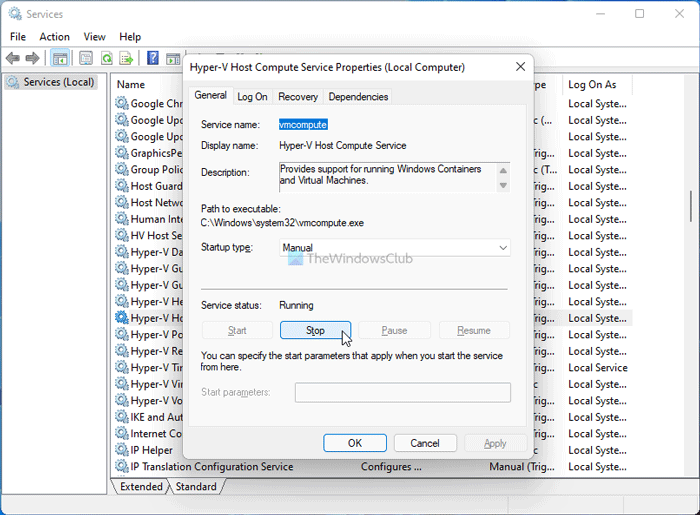Open the Properties toolbar icon
This screenshot has width=700, height=515.
(86, 58)
